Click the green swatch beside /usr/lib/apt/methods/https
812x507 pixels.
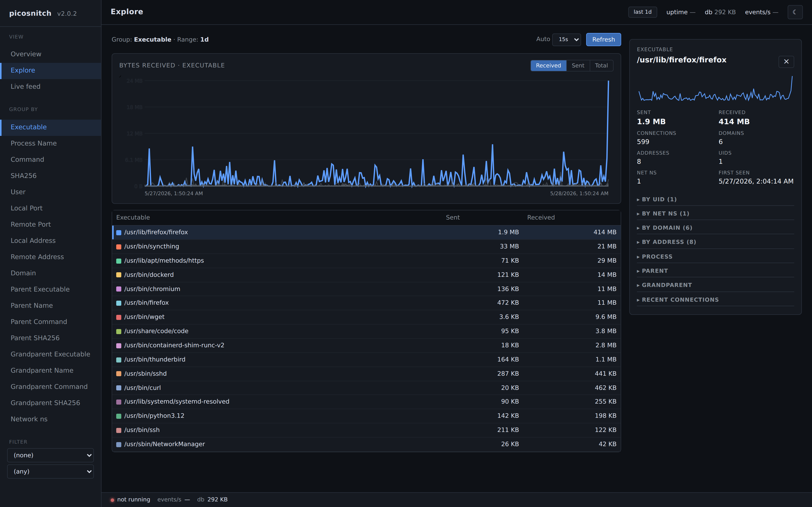coord(119,261)
